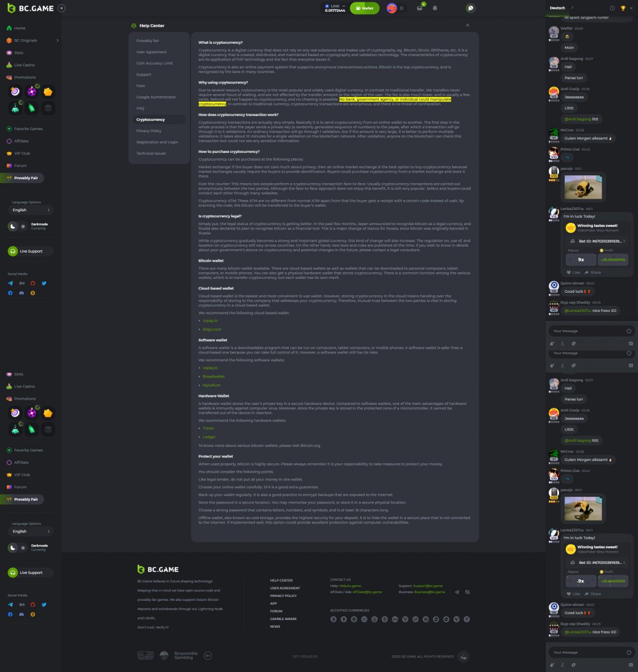Screen dimensions: 638x672
Task: Click the Top scroll button in footer
Action: [x=463, y=657]
